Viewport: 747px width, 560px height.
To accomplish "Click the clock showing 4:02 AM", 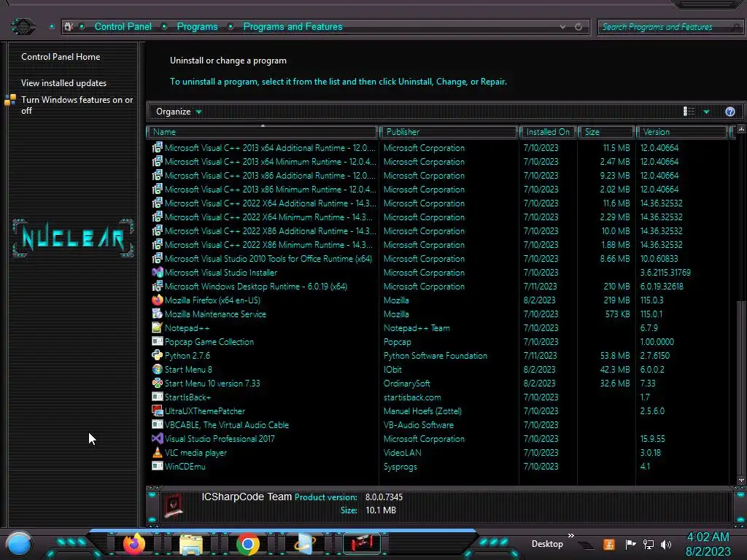I will 708,537.
